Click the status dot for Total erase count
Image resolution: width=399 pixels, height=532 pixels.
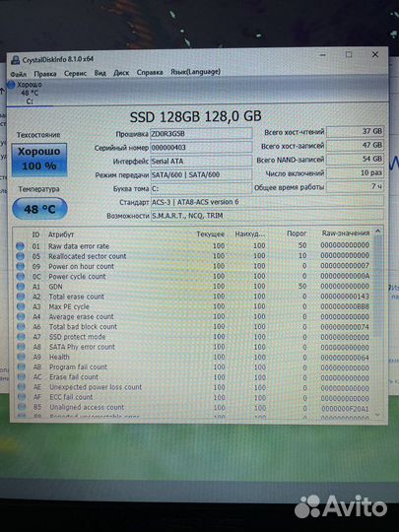click(x=21, y=297)
